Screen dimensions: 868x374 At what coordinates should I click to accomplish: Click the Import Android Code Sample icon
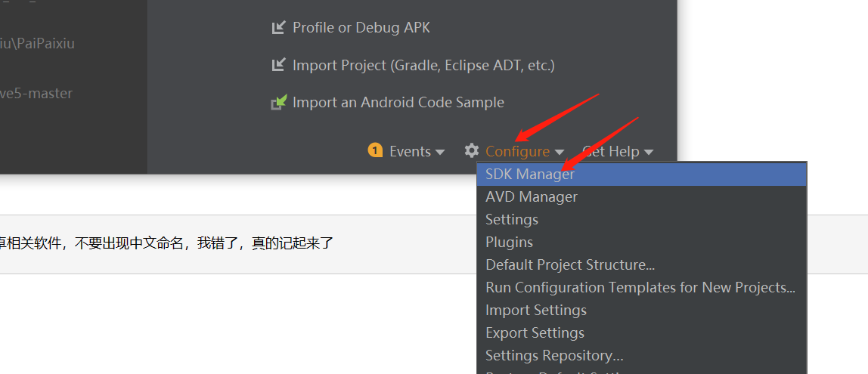tap(279, 102)
